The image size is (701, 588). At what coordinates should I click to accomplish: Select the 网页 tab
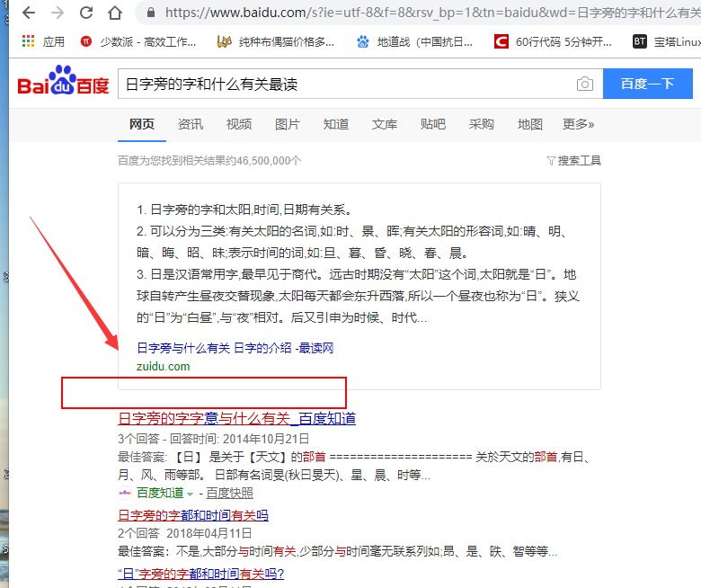[142, 124]
